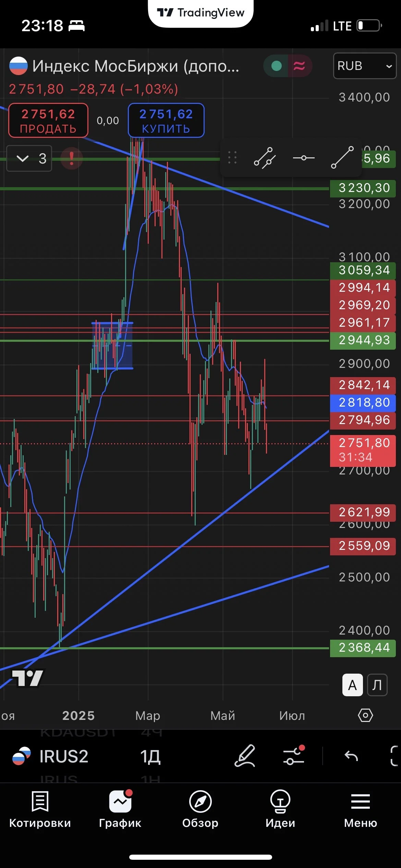
Task: Tap the 3059,34 green price label
Action: point(363,270)
